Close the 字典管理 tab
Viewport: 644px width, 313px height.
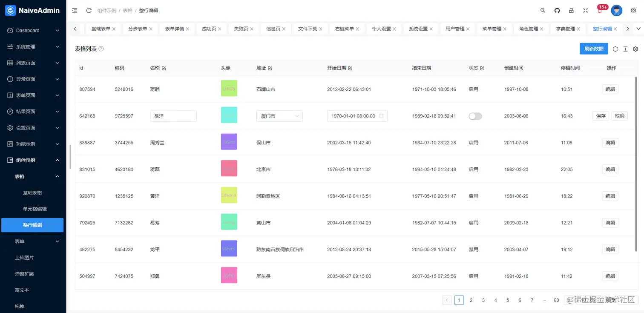578,29
